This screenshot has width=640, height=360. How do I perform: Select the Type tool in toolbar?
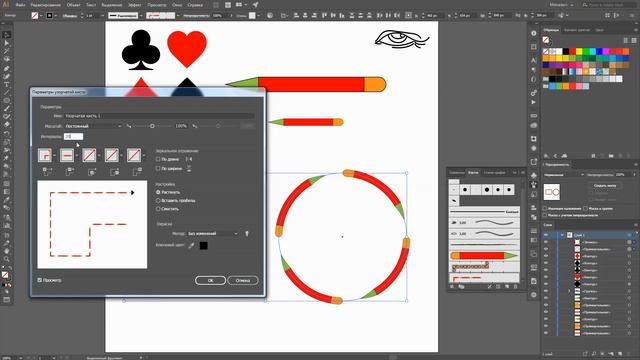[x=7, y=84]
